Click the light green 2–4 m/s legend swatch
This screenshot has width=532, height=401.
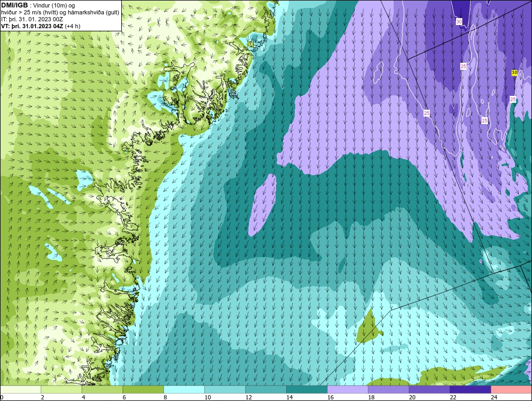pyautogui.click(x=61, y=389)
